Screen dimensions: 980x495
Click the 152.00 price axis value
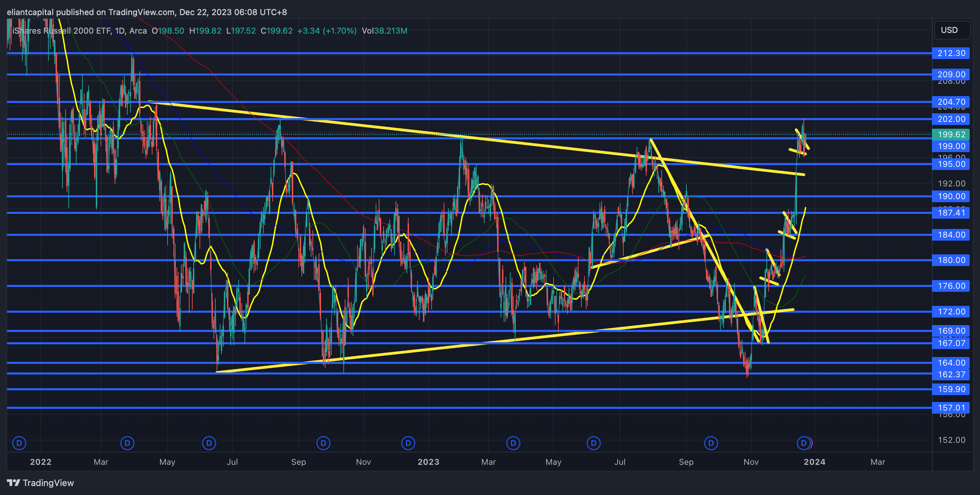[x=951, y=440]
